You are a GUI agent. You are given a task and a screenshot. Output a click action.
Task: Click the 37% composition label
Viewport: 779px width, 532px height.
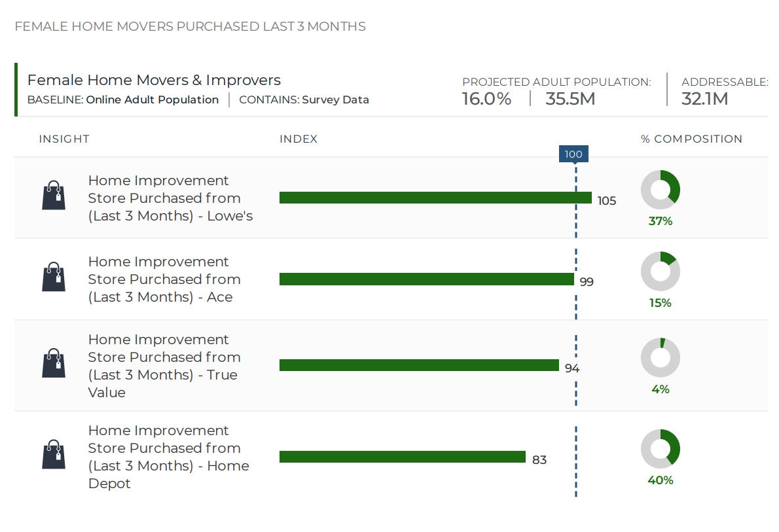[661, 221]
